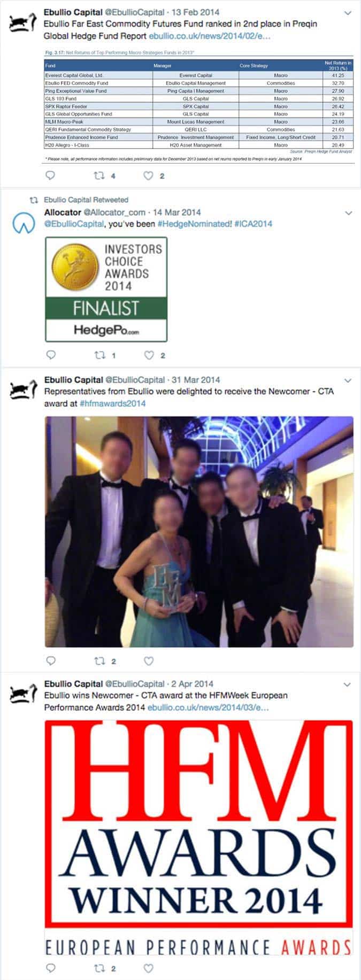
Task: Like the Allocator finalist tweet
Action: (x=149, y=355)
